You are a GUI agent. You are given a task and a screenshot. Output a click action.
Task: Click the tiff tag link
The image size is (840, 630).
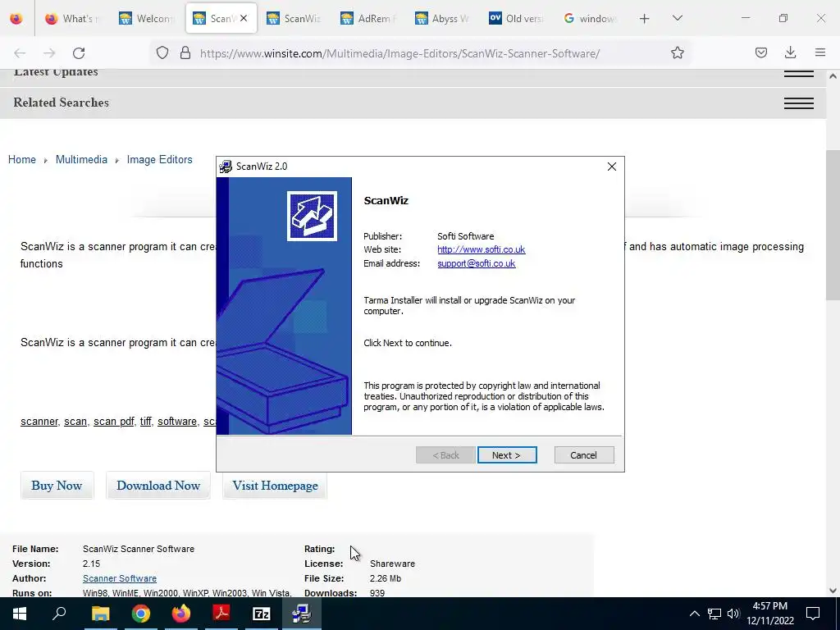pos(146,422)
